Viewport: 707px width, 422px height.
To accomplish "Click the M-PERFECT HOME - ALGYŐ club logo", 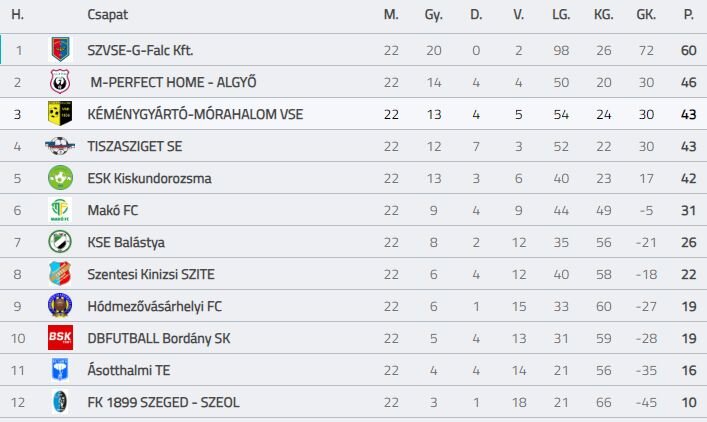I will [60, 82].
